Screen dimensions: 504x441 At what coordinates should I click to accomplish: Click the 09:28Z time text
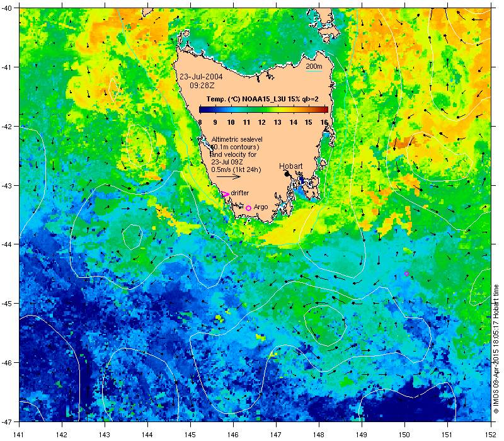[202, 86]
